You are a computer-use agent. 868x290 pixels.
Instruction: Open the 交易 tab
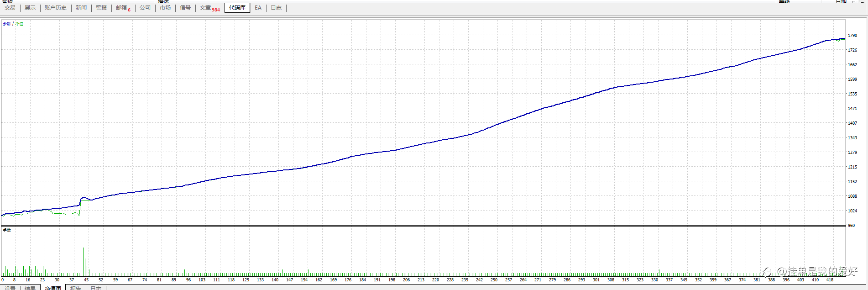click(10, 8)
